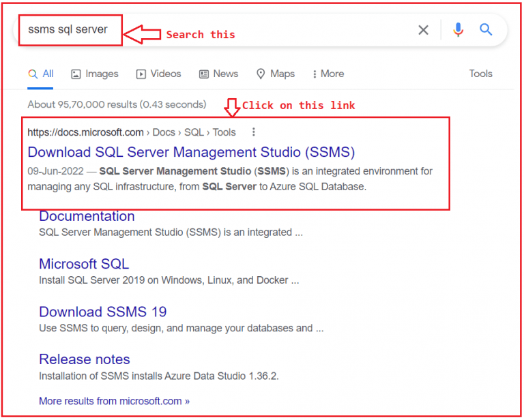
Task: Open 'Download SQL Server Management Studio (SSMS)' link
Action: (191, 152)
